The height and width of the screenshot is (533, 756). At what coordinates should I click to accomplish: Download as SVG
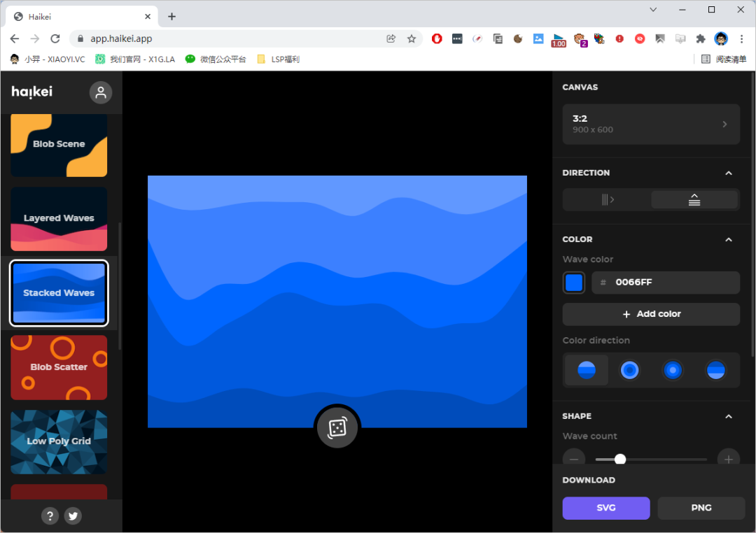pyautogui.click(x=606, y=508)
